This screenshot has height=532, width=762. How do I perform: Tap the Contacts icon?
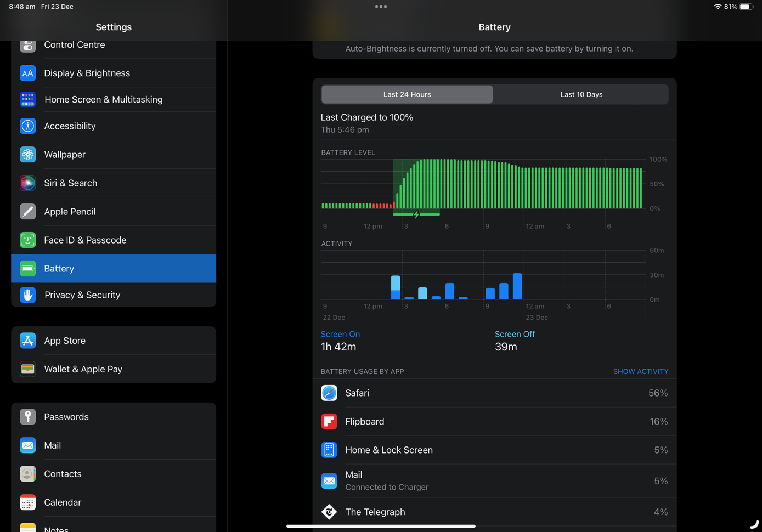[x=28, y=474]
